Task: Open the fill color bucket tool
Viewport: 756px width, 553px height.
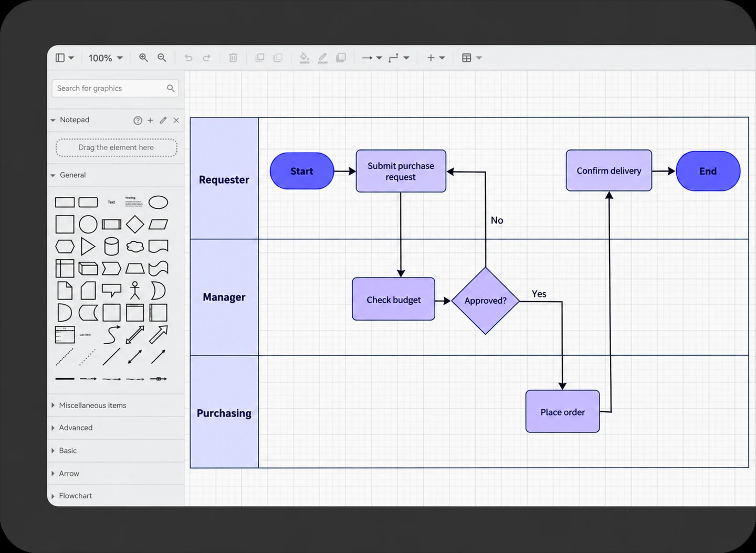Action: (304, 58)
